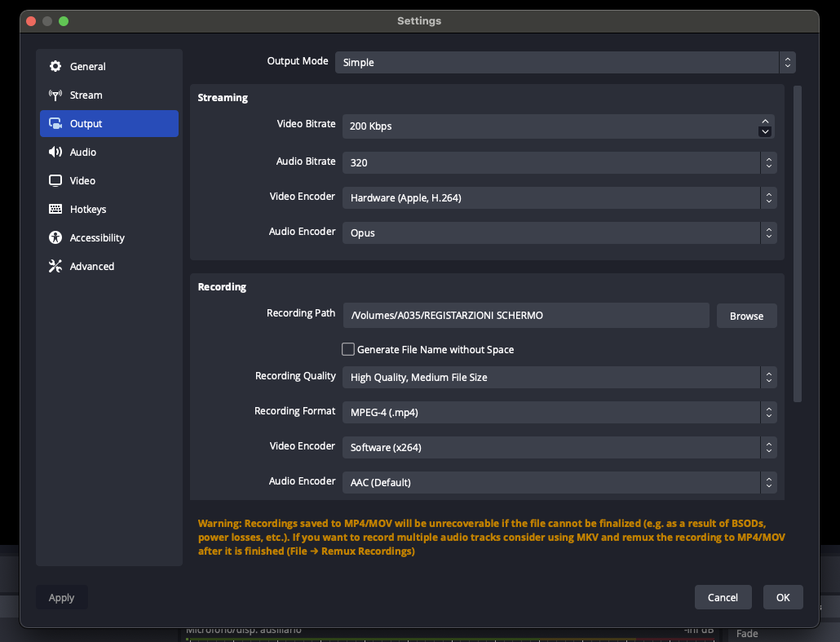This screenshot has height=642, width=840.
Task: Expand the streaming Audio Bitrate dropdown
Action: [x=559, y=162]
